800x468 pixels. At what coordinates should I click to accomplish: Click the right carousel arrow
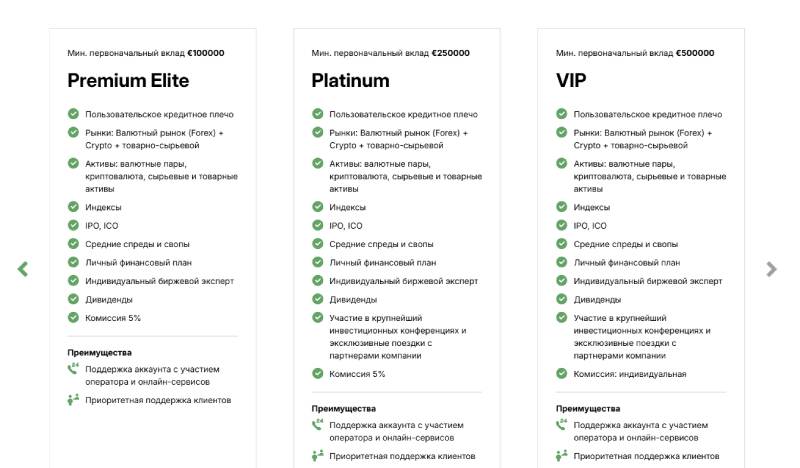click(771, 269)
